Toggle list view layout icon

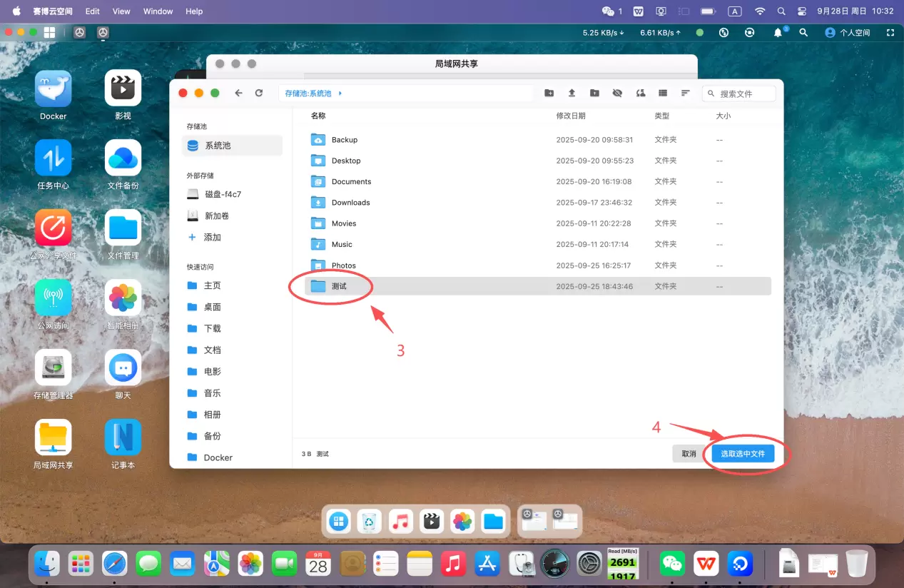(663, 93)
